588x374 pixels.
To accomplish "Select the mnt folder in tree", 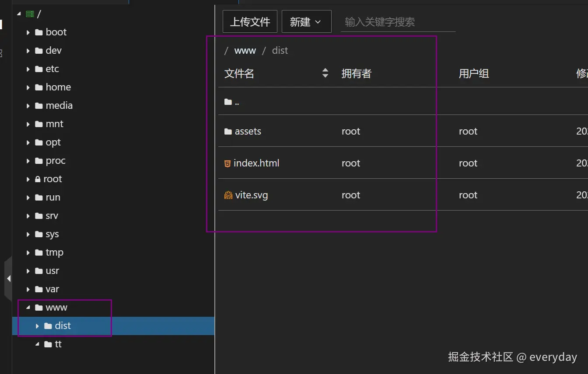I will coord(55,124).
